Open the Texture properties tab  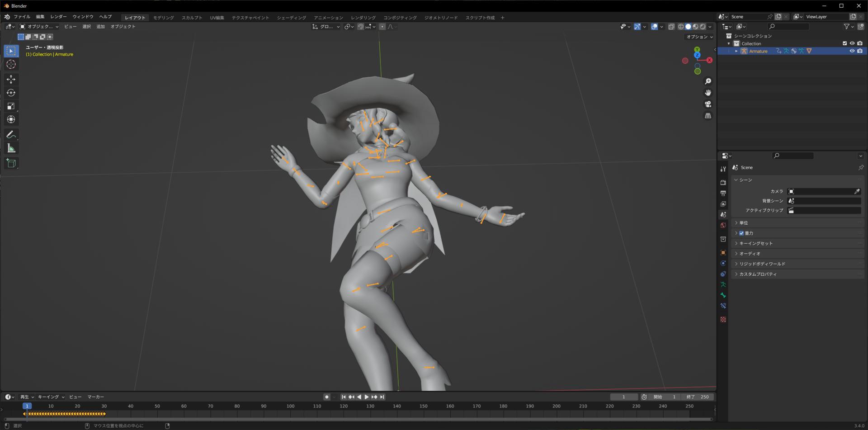tap(723, 319)
